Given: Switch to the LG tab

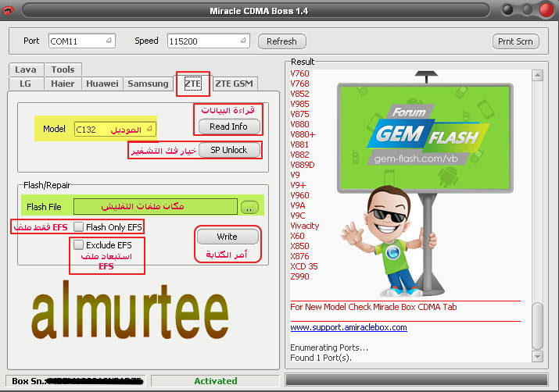Looking at the screenshot, I should click(25, 84).
